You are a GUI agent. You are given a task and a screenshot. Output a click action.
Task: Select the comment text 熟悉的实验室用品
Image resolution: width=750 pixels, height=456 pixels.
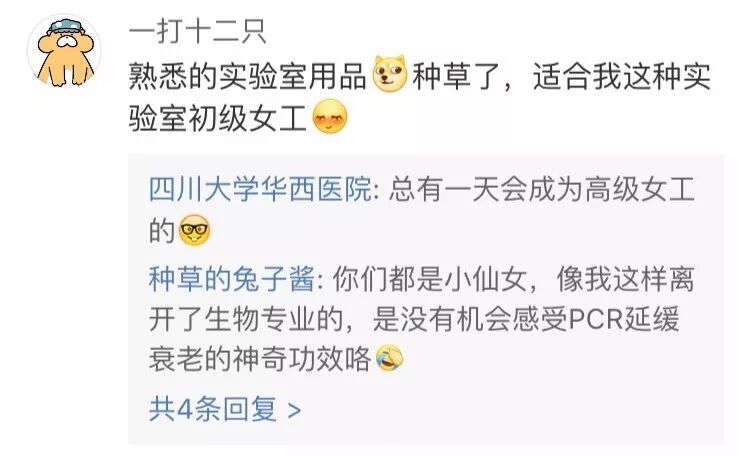248,76
